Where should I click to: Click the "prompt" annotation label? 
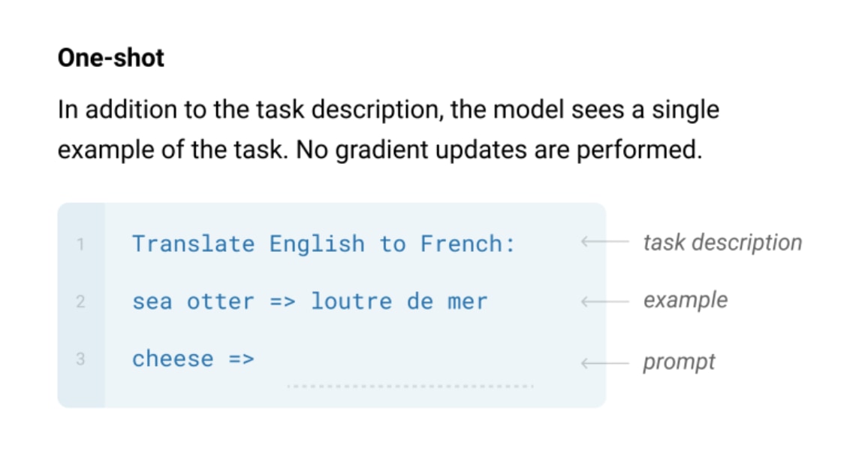[x=679, y=362]
